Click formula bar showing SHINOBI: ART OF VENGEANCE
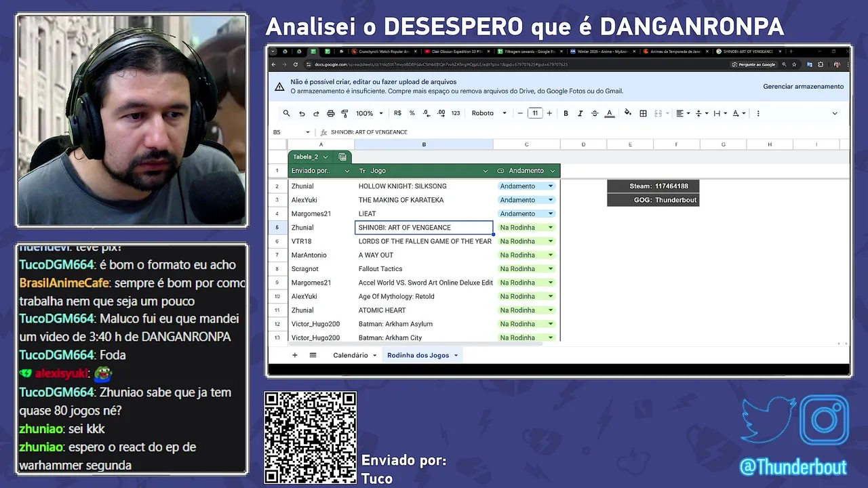The width and height of the screenshot is (868, 488). tap(369, 132)
